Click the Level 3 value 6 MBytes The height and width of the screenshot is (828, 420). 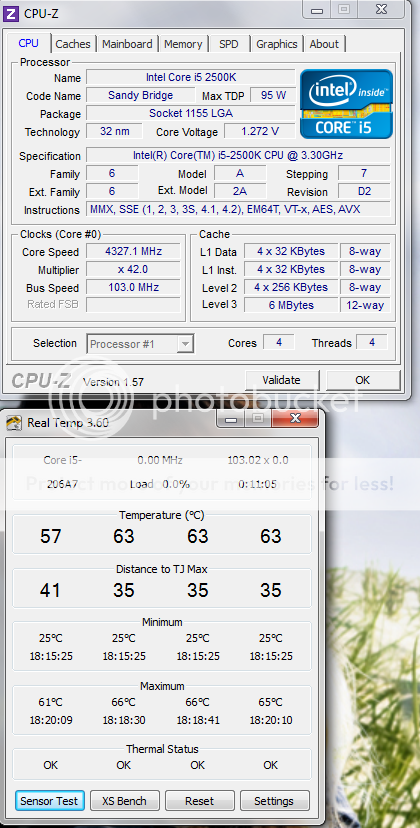tap(291, 305)
